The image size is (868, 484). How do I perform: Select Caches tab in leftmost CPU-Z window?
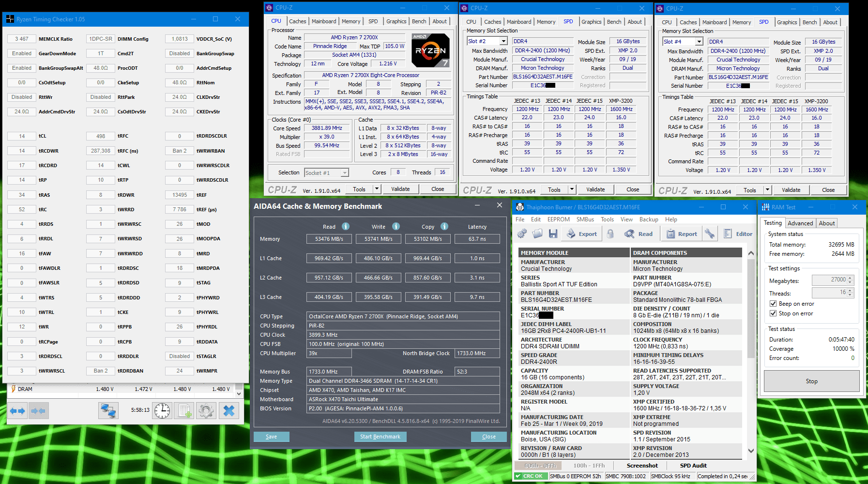click(297, 21)
